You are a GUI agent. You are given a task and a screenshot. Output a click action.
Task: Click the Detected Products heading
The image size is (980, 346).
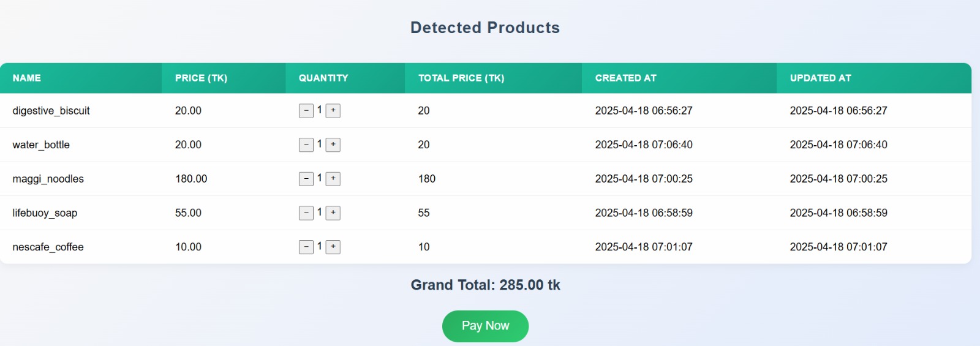[x=485, y=28]
